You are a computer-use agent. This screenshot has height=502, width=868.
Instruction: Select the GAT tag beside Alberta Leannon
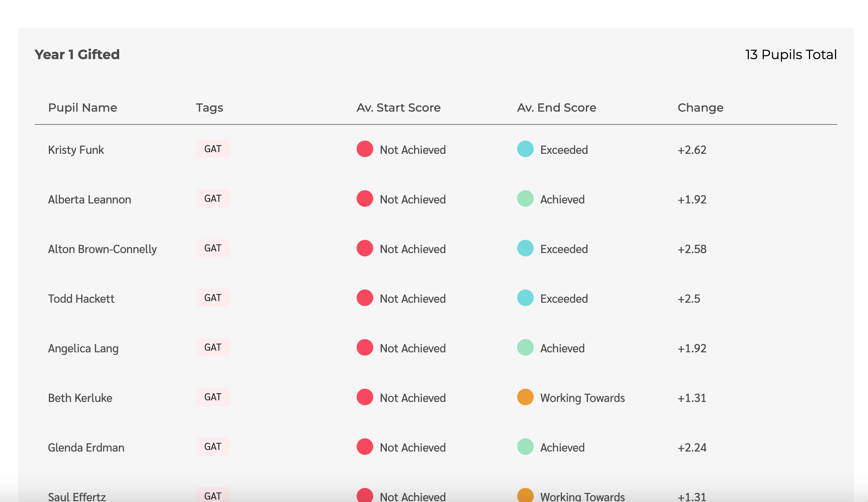coord(213,198)
